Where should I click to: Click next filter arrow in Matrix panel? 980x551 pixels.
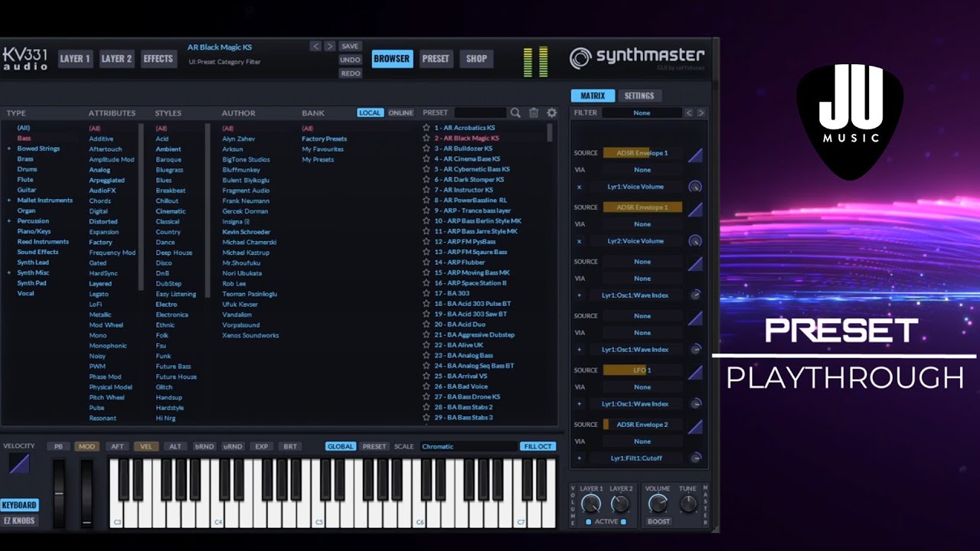point(701,112)
